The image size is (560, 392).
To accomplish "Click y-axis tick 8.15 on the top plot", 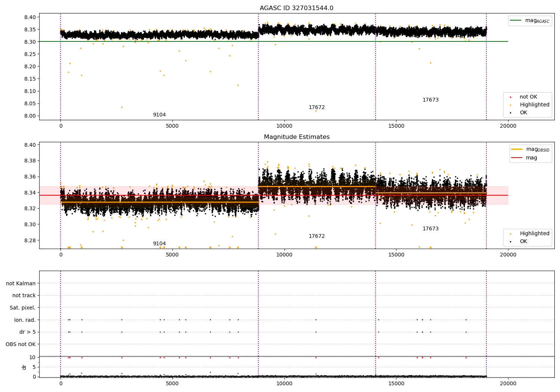I will 30,79.
